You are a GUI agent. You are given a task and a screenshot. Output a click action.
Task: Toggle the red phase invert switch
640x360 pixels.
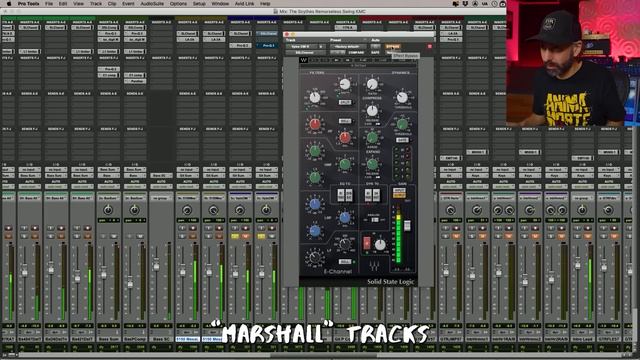367,243
